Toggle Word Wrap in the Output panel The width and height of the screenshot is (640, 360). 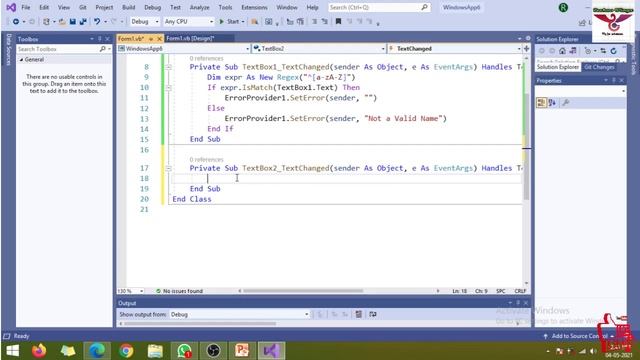click(373, 314)
